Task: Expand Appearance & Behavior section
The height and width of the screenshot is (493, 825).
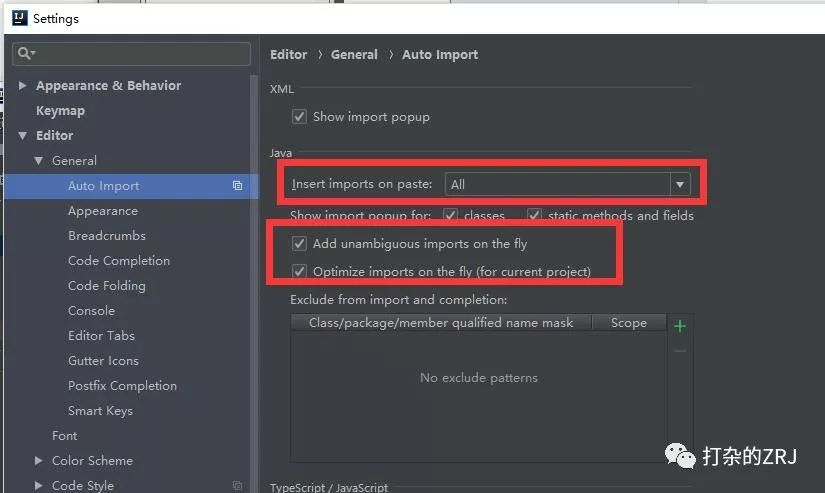Action: tap(22, 85)
